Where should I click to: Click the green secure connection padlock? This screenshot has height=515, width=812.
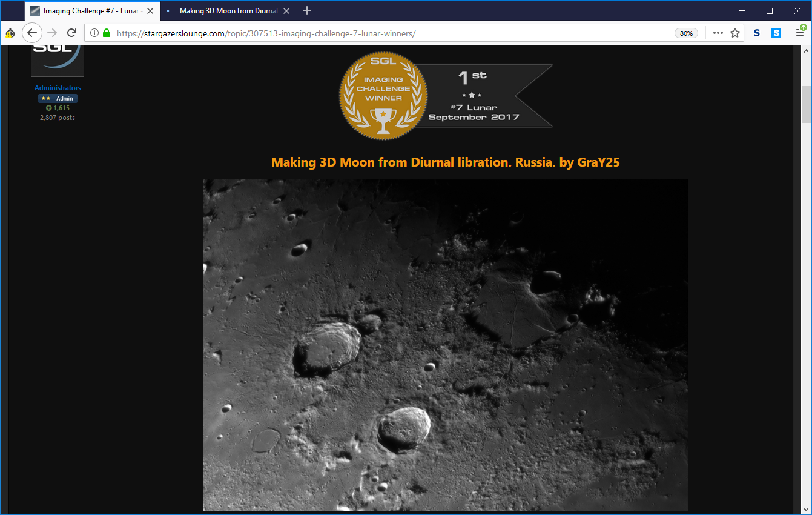tap(107, 33)
